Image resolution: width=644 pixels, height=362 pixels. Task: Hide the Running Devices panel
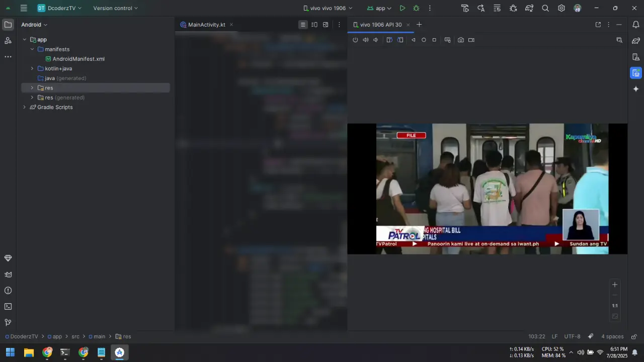click(x=619, y=25)
